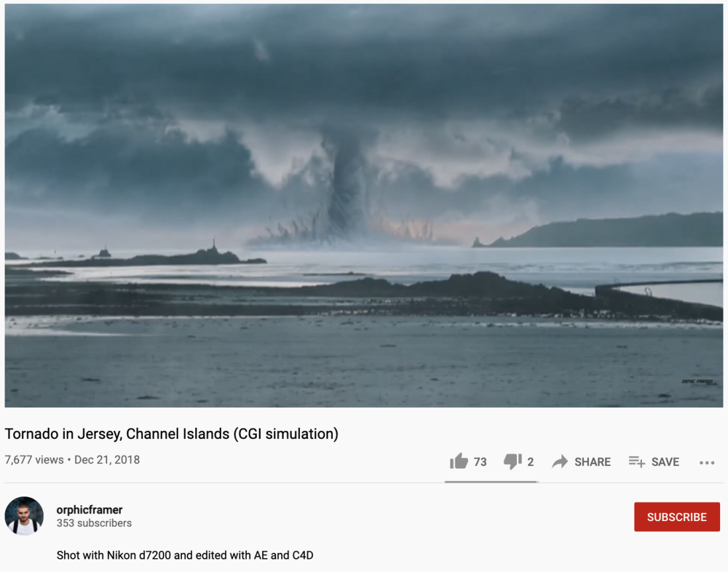The image size is (728, 572).
Task: Click the thumbs-up like icon
Action: click(x=459, y=461)
